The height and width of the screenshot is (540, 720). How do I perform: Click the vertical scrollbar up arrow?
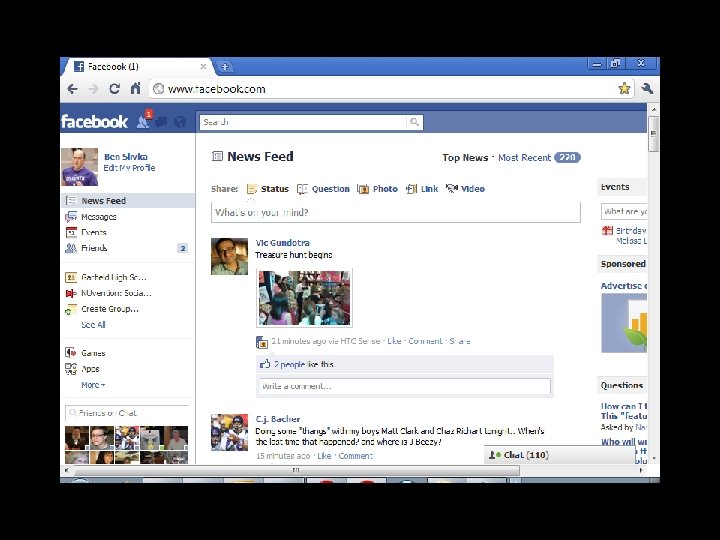[x=653, y=110]
